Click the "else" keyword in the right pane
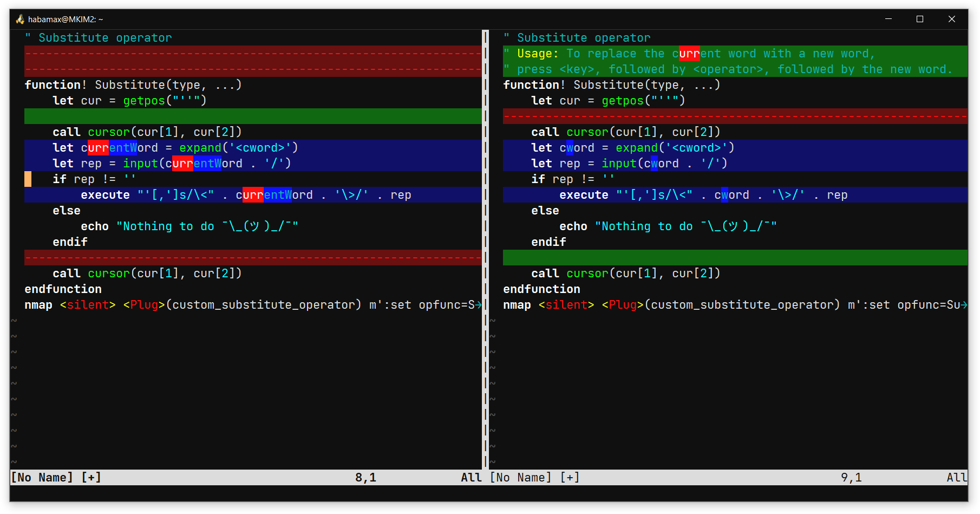 pyautogui.click(x=545, y=211)
